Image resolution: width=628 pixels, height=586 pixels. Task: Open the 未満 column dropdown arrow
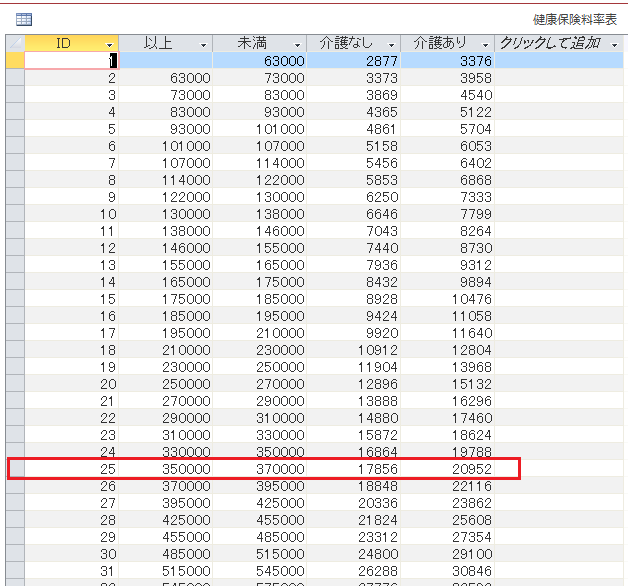297,44
